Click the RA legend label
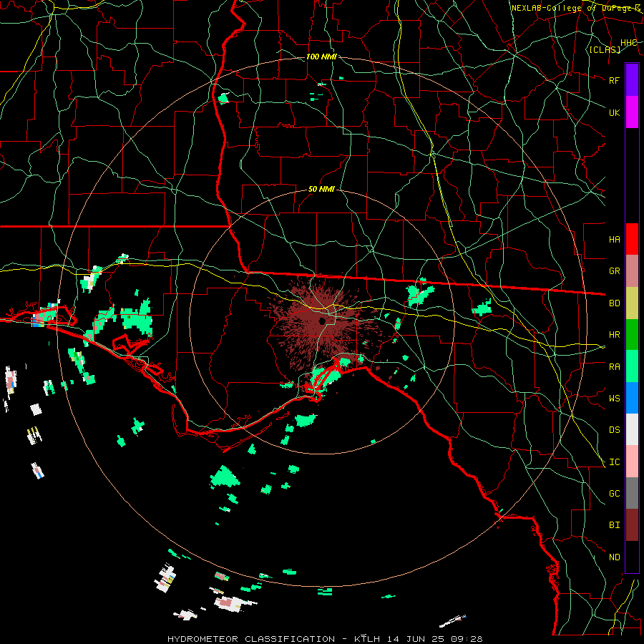 point(614,367)
